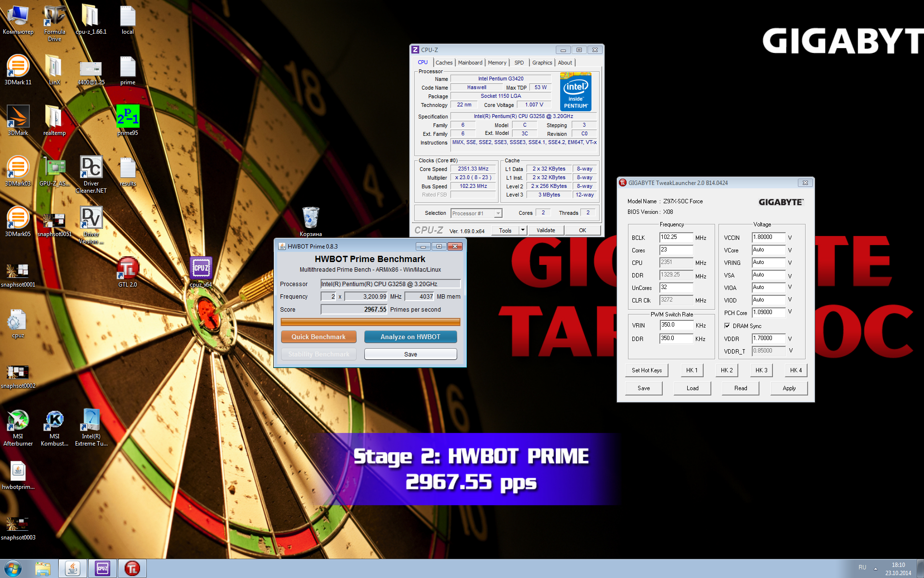Viewport: 924px width, 578px height.
Task: Switch to the Graphics tab in CPU-Z
Action: (542, 63)
